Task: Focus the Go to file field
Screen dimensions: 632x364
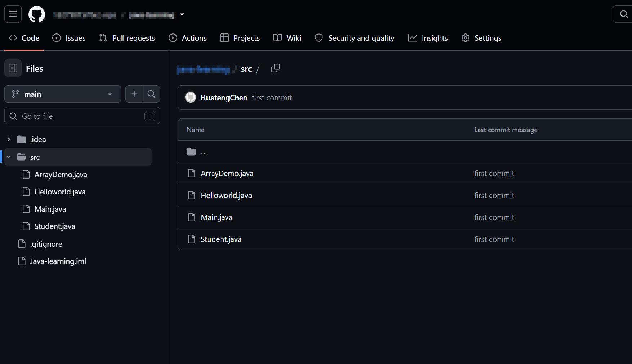Action: 82,116
